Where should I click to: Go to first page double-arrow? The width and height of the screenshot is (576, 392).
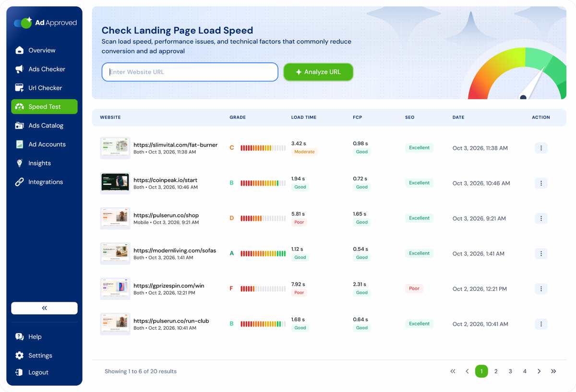click(453, 371)
